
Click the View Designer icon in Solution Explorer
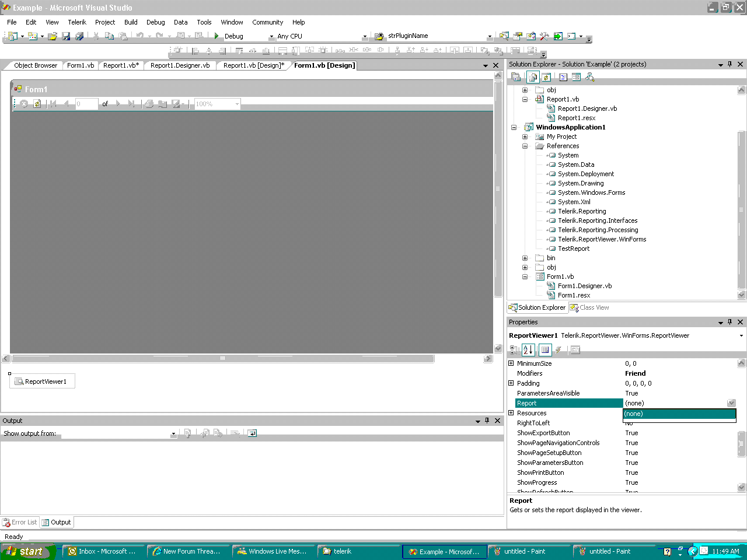point(576,77)
